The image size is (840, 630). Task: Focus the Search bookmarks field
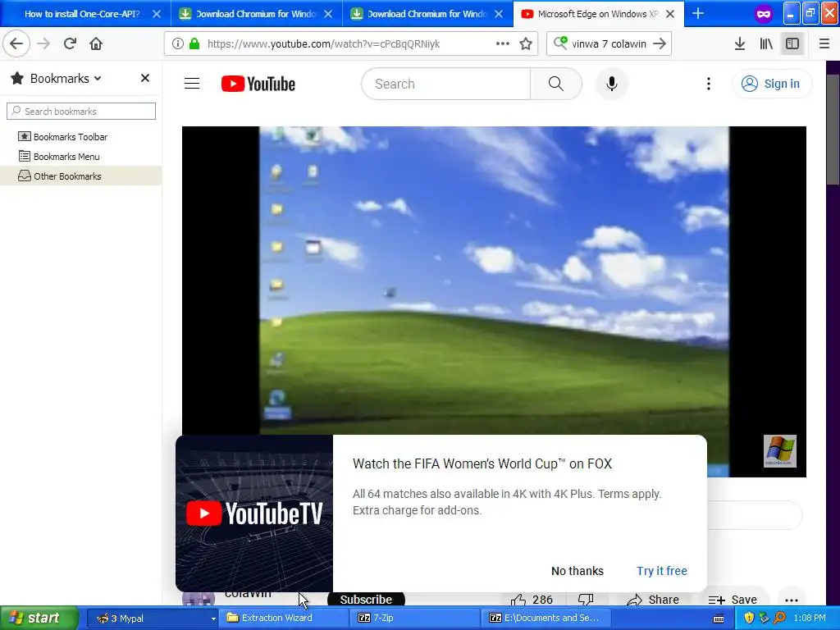point(81,112)
